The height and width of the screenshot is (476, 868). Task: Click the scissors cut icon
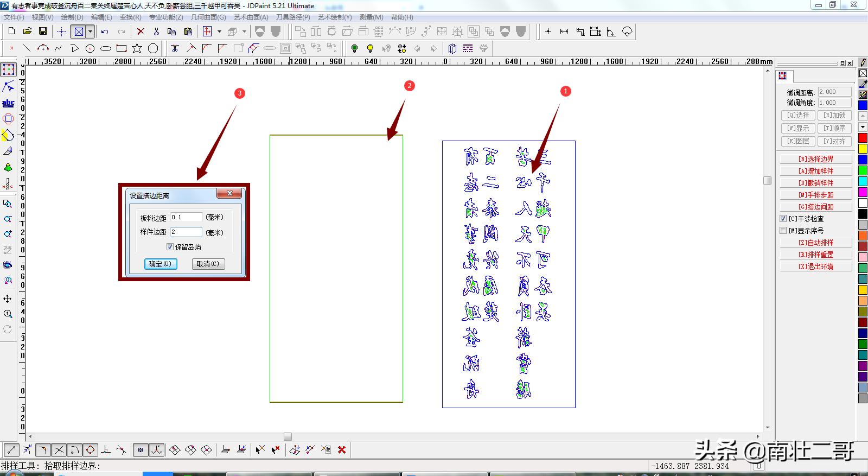156,31
